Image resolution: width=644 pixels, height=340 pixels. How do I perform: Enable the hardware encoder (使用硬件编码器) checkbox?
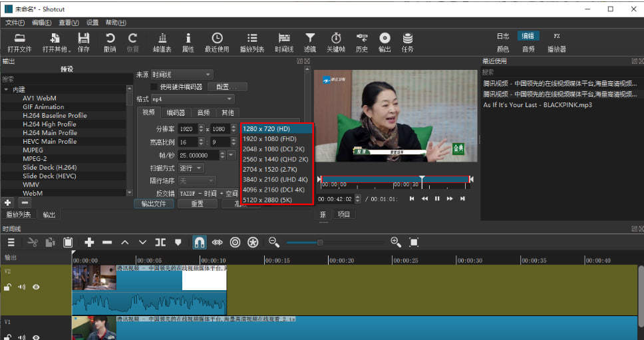154,86
